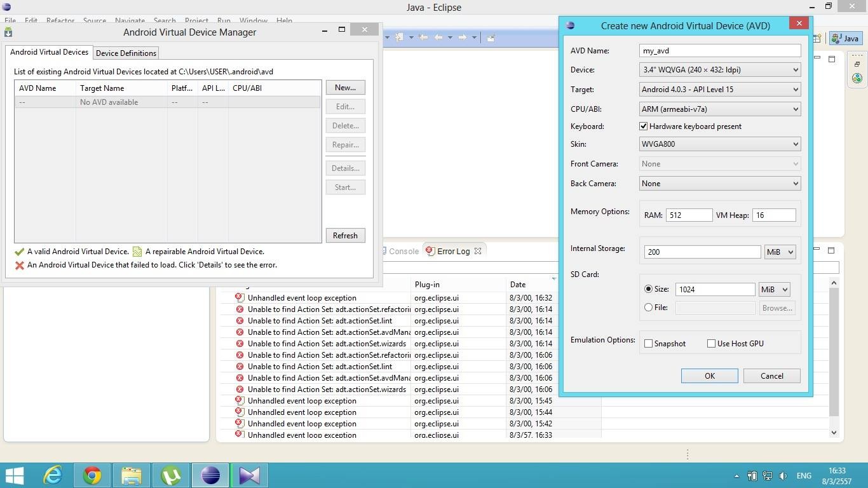Screen dimensions: 868x488
Task: Select the SD Card File radio button
Action: 649,308
